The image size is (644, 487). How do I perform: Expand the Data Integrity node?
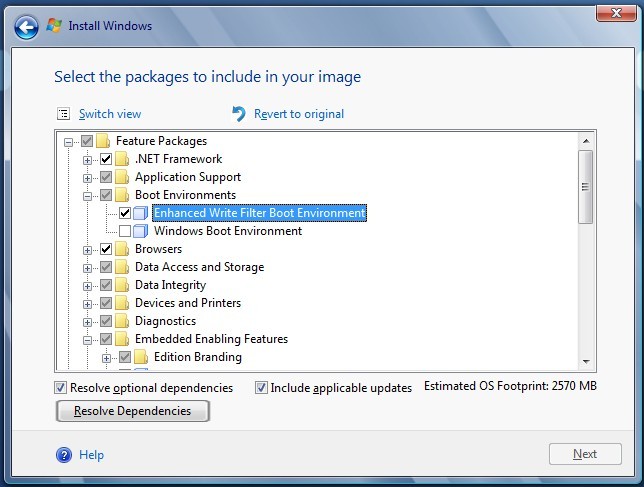pyautogui.click(x=87, y=287)
